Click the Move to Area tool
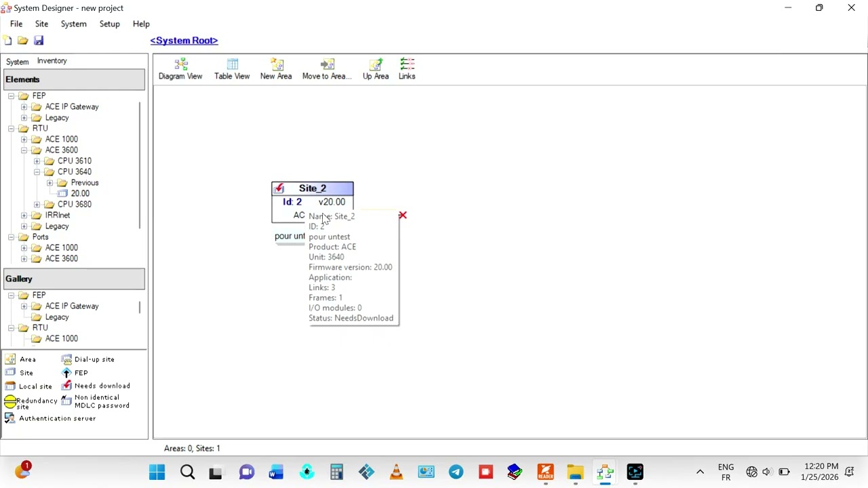 pyautogui.click(x=327, y=69)
